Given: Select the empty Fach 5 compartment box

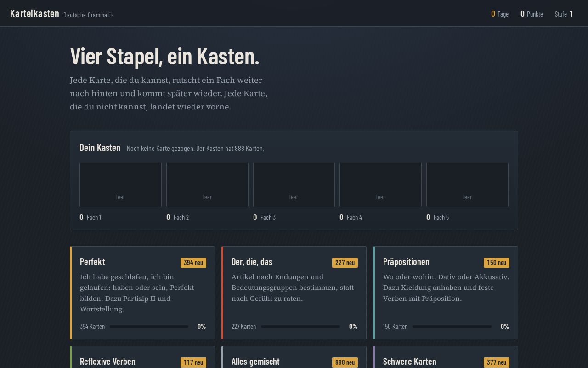Looking at the screenshot, I should click(x=467, y=184).
